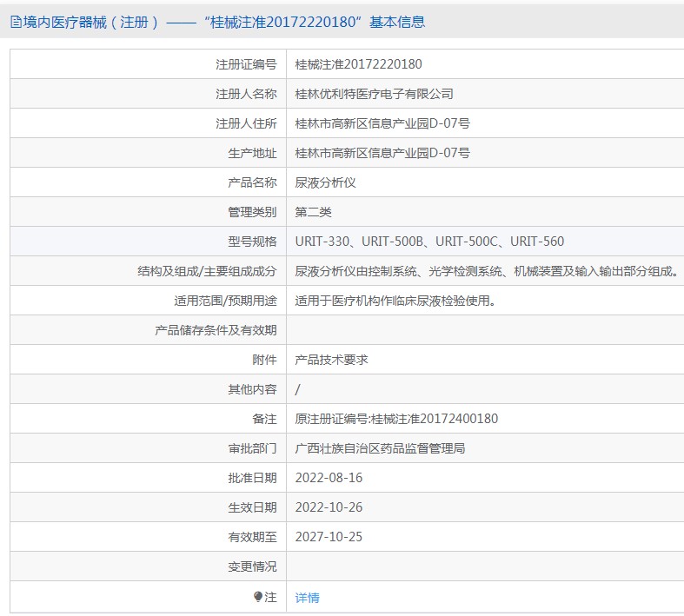Click product name 尿液分析仪
Screen dimensions: 684x616
pos(325,182)
